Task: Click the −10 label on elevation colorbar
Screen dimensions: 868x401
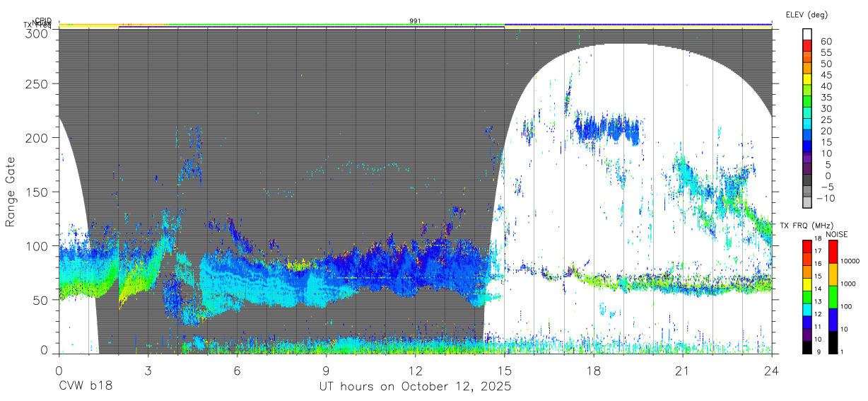Action: pos(824,197)
